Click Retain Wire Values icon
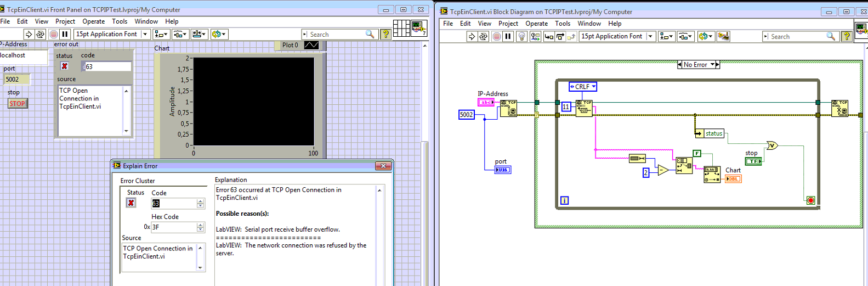 [535, 36]
